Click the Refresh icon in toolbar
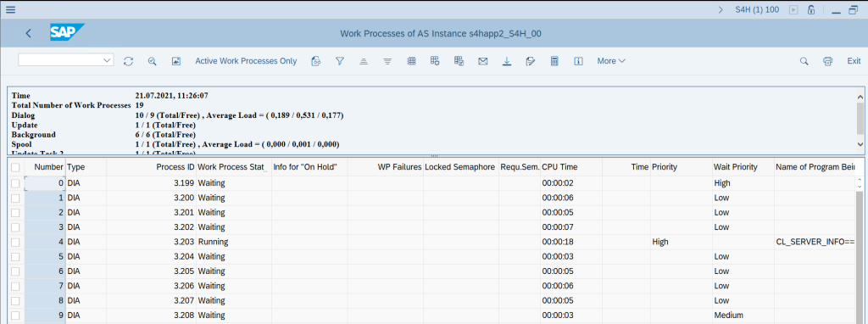The image size is (868, 324). click(129, 61)
